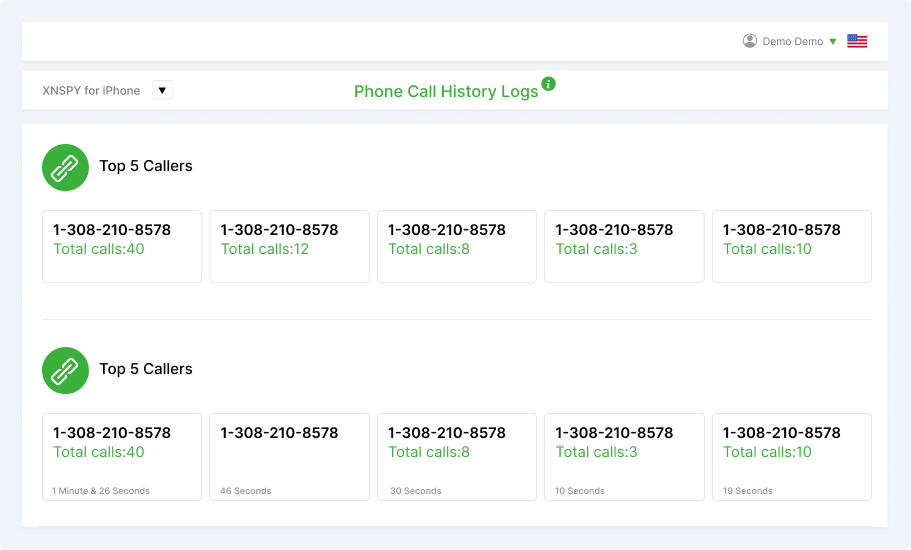
Task: Select the US flag language icon
Action: point(857,41)
